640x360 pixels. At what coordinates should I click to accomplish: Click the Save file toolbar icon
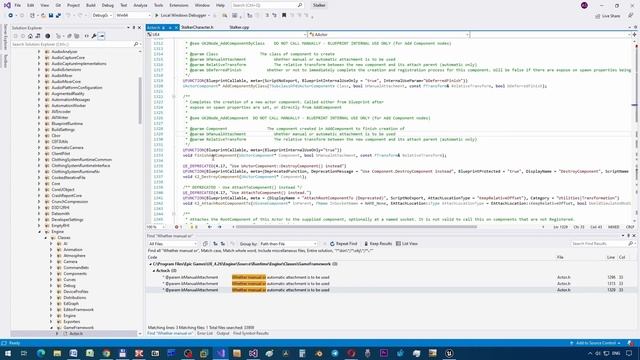pyautogui.click(x=51, y=15)
